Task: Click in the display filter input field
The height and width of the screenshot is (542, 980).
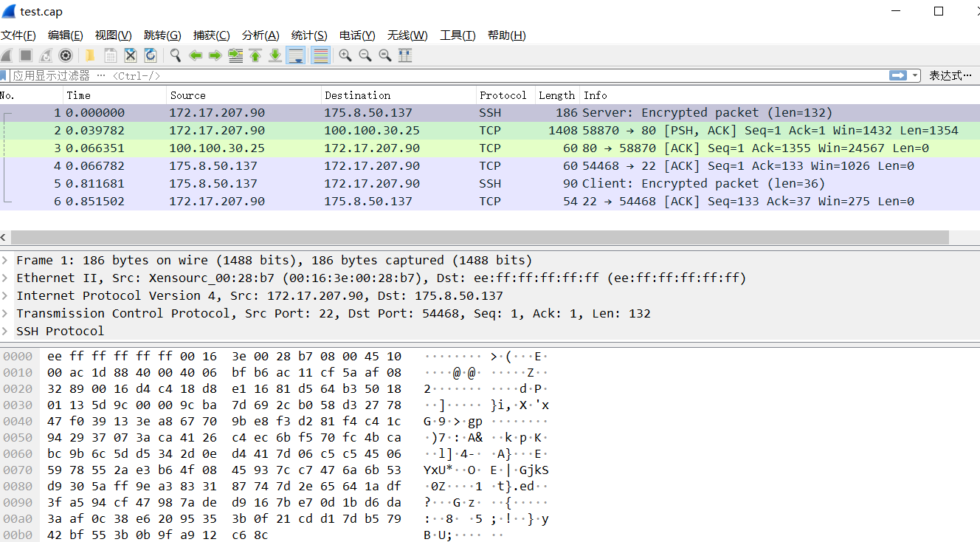Action: point(443,75)
